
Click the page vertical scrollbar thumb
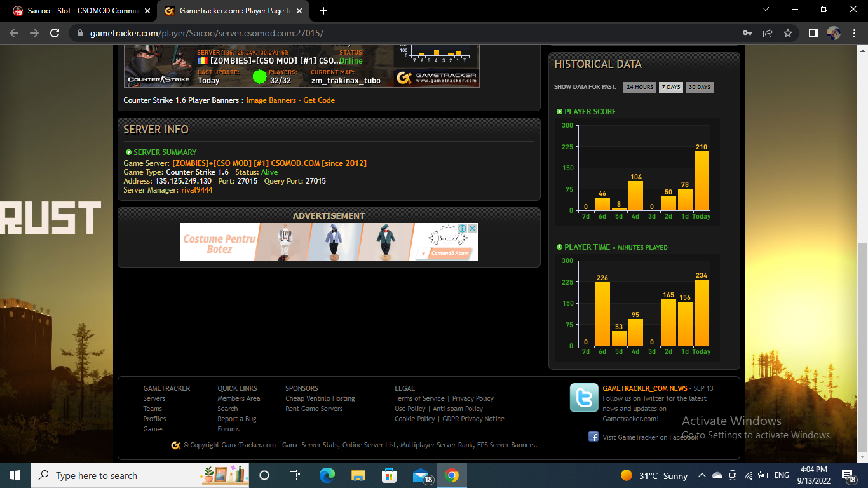(862, 347)
